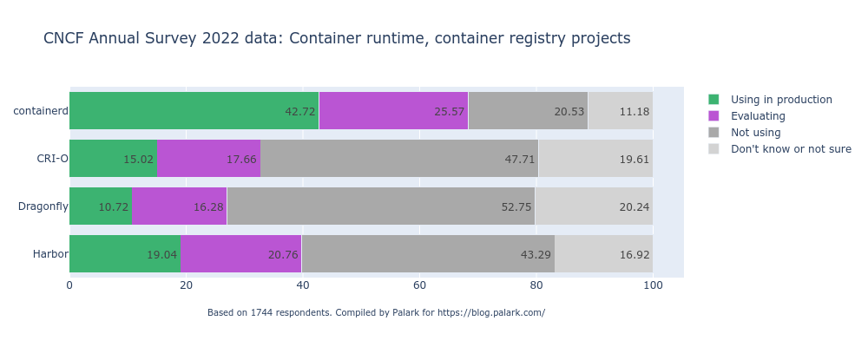Click containerd's green 42.72 bar segment

(194, 110)
